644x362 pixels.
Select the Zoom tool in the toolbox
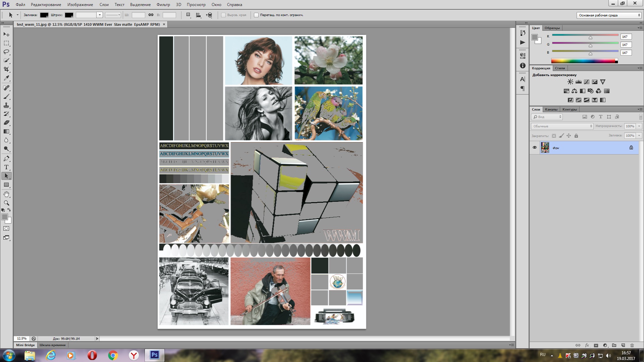(6, 203)
